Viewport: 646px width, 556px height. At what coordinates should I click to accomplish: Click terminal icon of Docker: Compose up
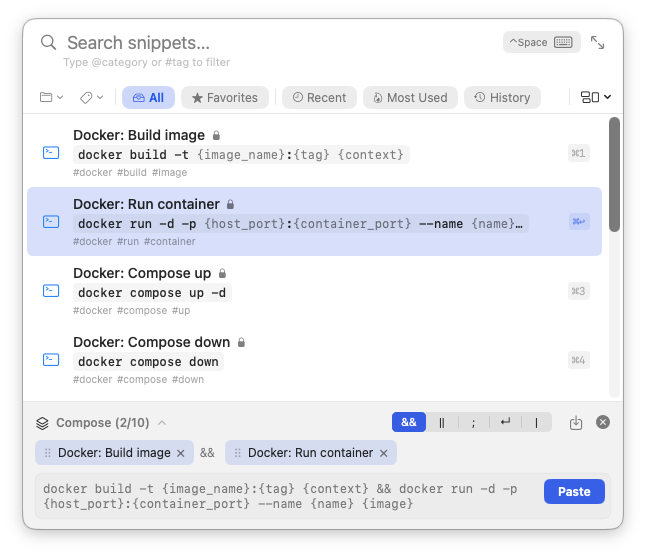click(51, 291)
